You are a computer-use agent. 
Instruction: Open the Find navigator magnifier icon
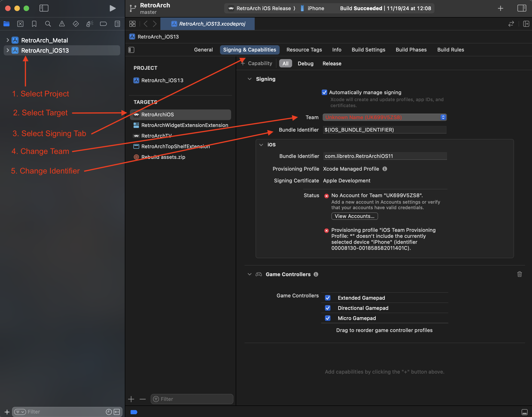[x=48, y=24]
